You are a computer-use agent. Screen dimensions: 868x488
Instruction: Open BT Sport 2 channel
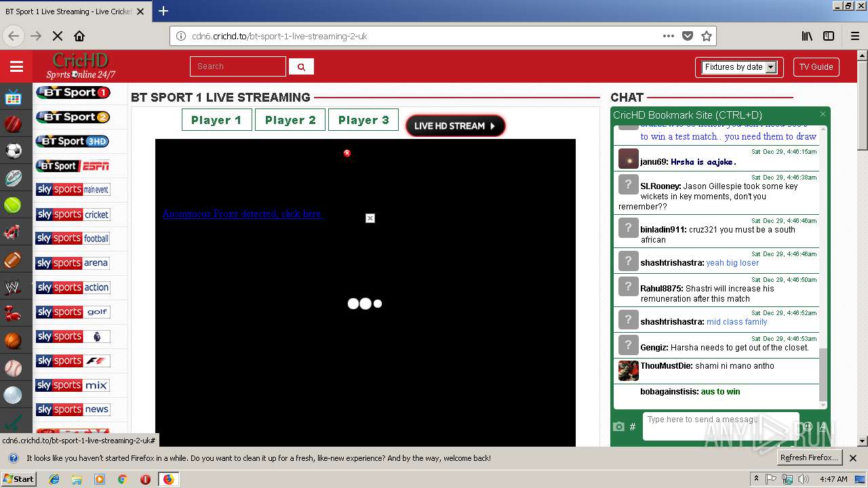[73, 117]
